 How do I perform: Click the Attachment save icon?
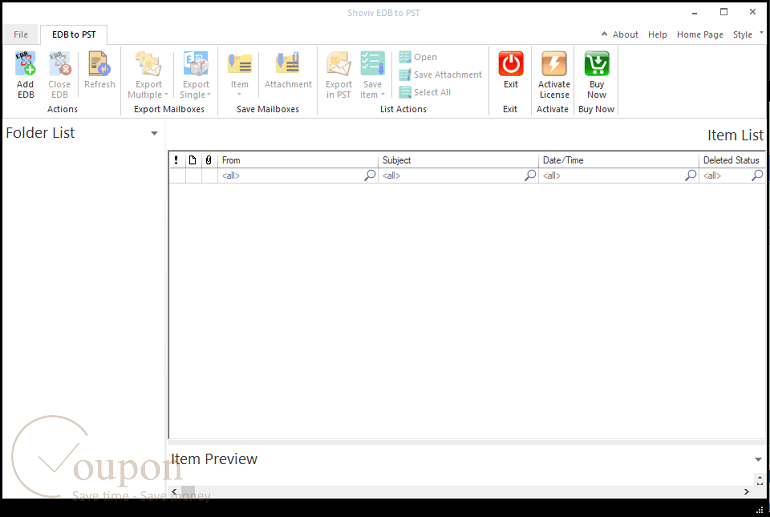click(x=288, y=64)
